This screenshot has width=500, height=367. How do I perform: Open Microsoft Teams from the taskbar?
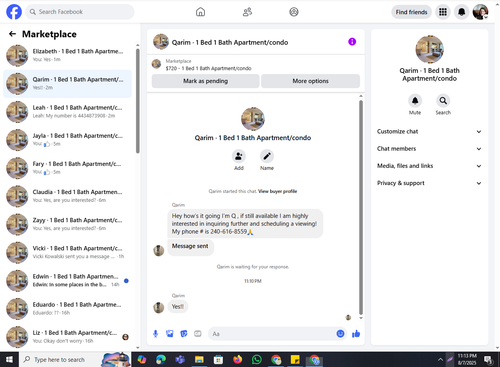pos(180,359)
